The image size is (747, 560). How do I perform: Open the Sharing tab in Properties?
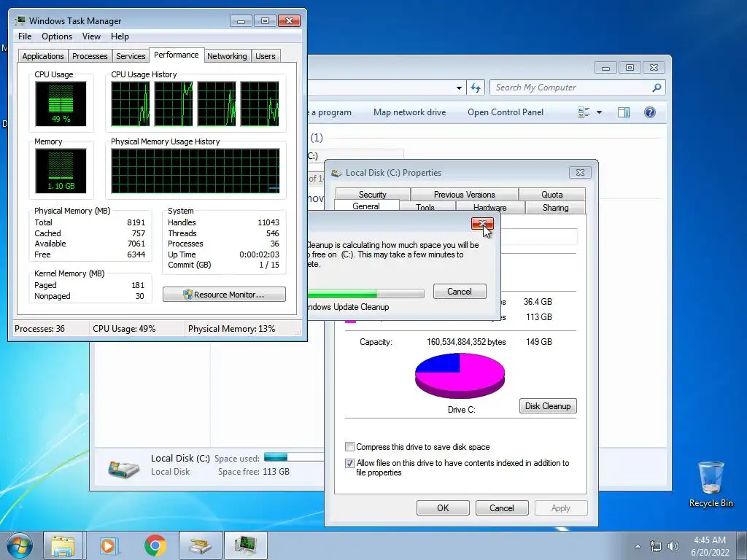555,208
